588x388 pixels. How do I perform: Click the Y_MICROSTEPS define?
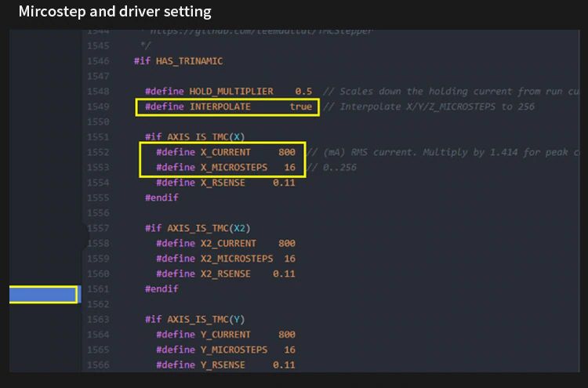pyautogui.click(x=226, y=350)
